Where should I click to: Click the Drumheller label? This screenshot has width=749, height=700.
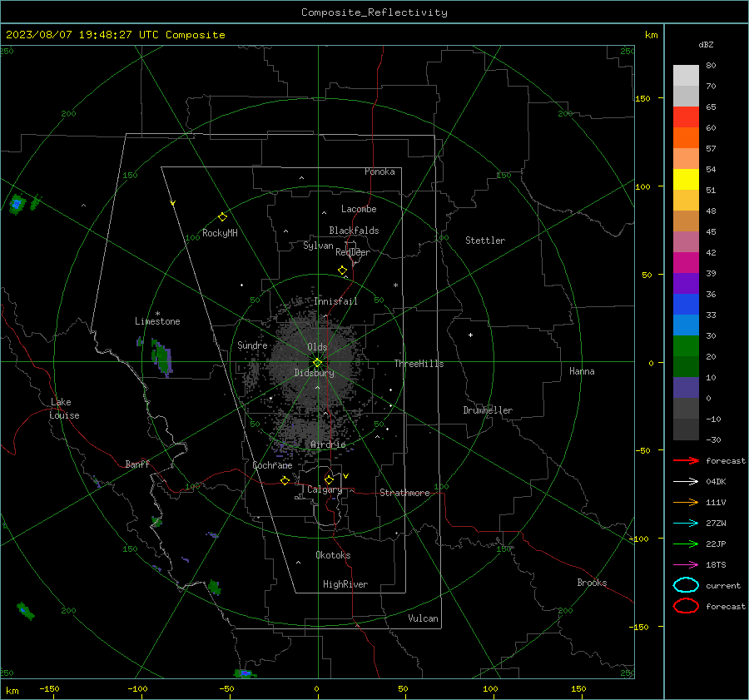[x=488, y=410]
